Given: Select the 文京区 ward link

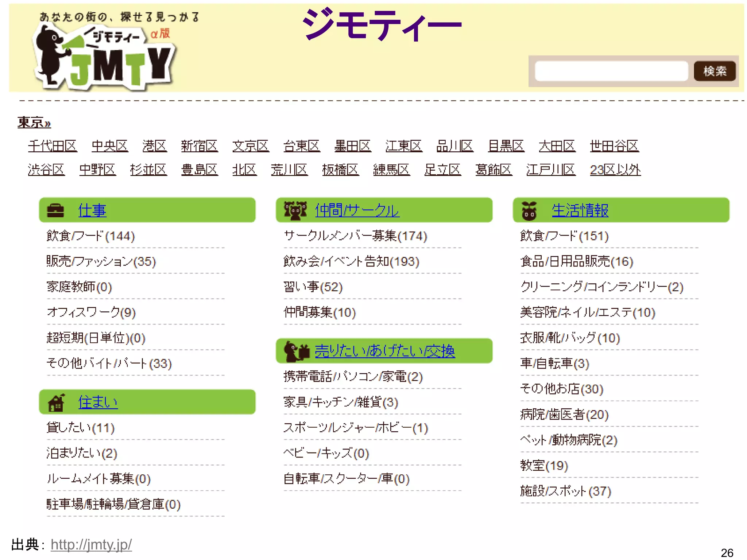Looking at the screenshot, I should 251,146.
